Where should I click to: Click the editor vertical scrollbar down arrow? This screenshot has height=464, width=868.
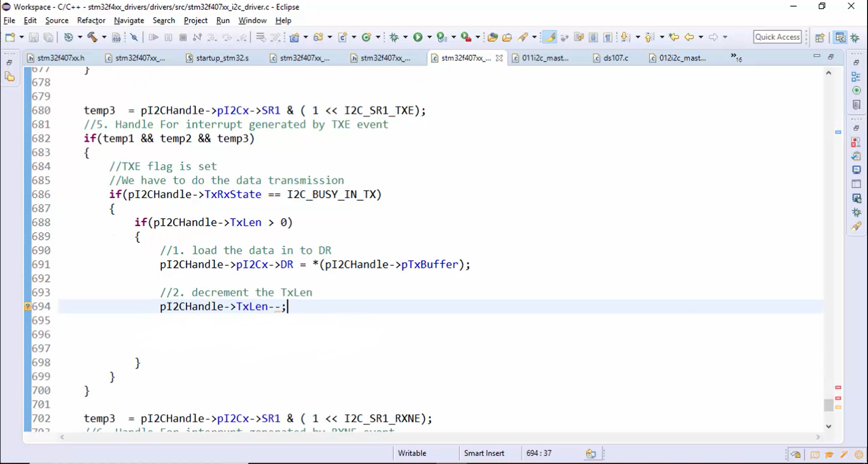tap(828, 426)
